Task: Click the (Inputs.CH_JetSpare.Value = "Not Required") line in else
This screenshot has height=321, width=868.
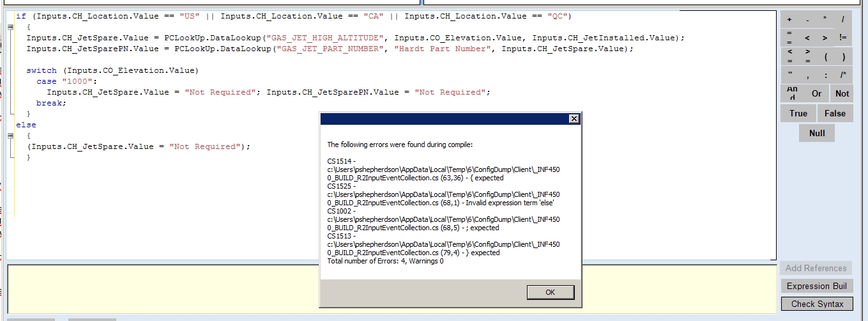Action: [139, 146]
